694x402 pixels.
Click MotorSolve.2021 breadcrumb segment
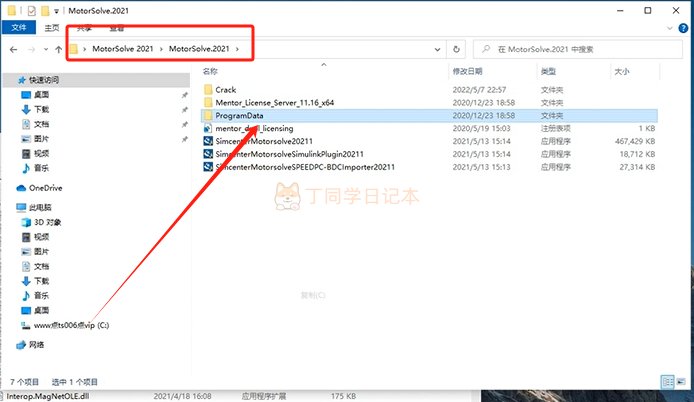click(x=199, y=49)
